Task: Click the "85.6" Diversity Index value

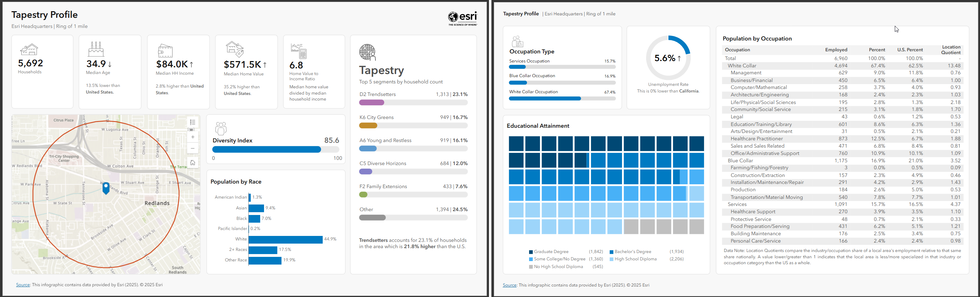Action: coord(332,140)
